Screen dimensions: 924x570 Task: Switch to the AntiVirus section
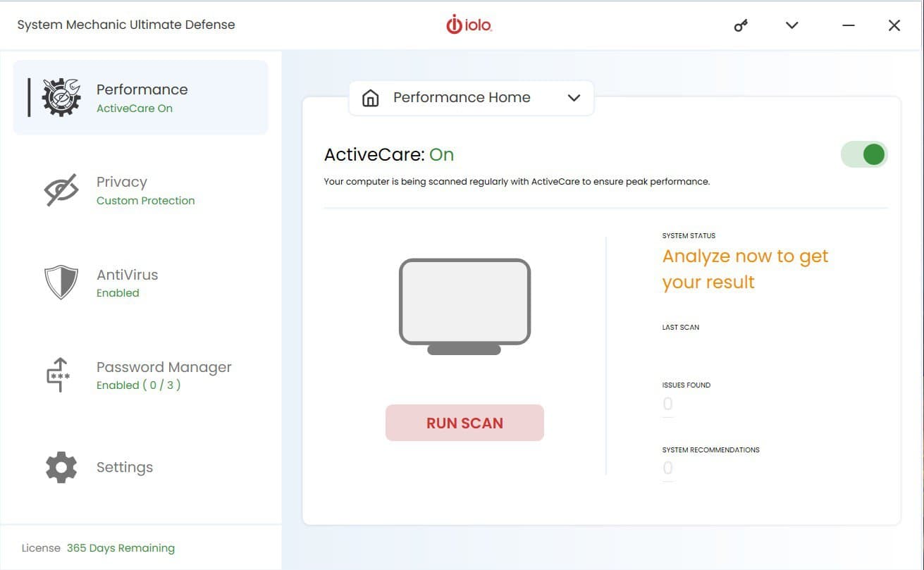128,283
